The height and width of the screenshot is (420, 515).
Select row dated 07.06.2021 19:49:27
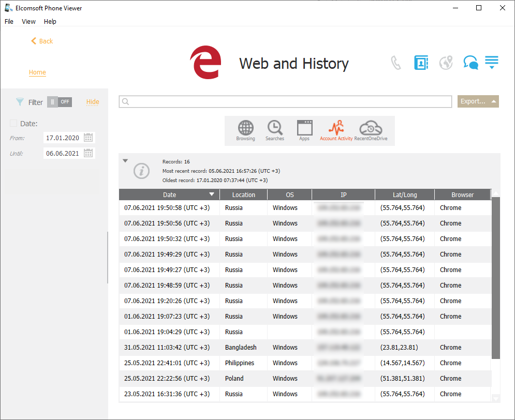[x=305, y=269]
